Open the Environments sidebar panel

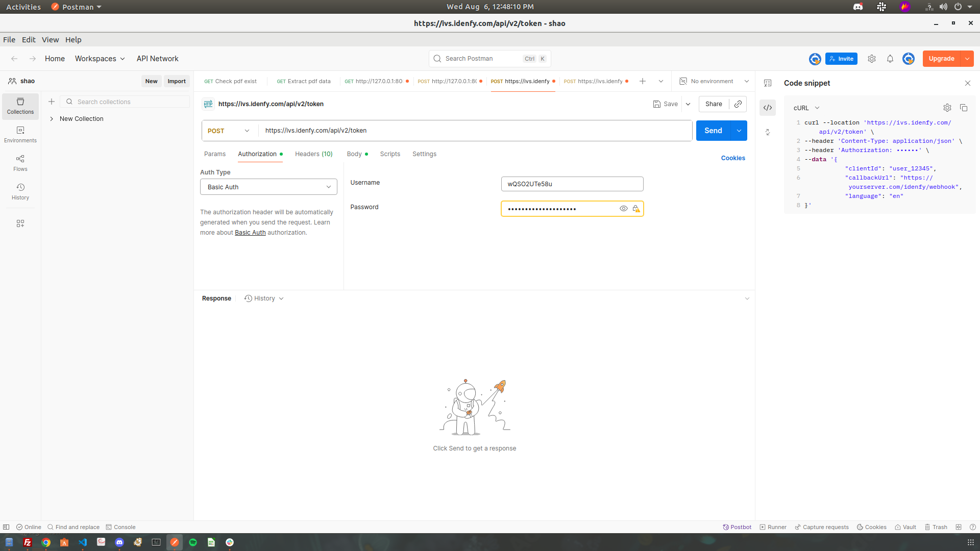[x=20, y=134]
